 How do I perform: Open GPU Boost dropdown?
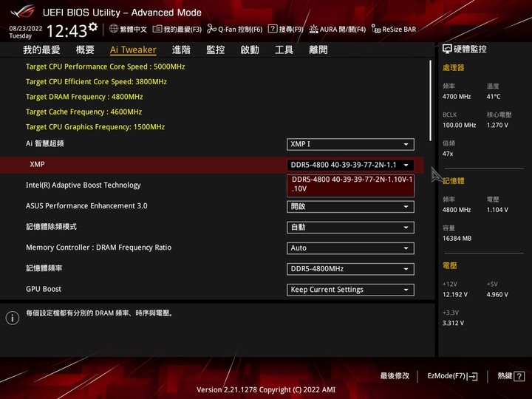(x=350, y=290)
